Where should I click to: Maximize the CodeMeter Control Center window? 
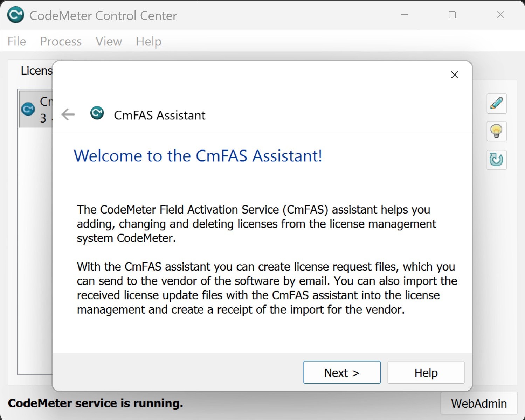tap(452, 15)
